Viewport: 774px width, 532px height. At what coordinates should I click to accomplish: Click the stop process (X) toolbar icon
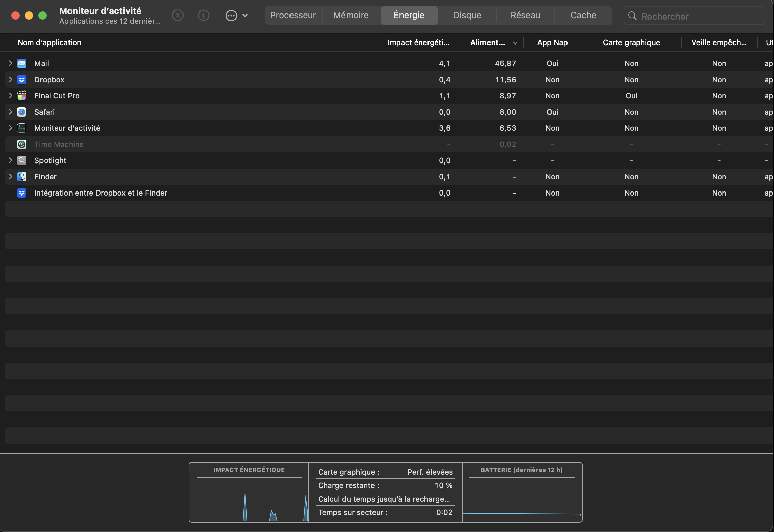pos(177,15)
